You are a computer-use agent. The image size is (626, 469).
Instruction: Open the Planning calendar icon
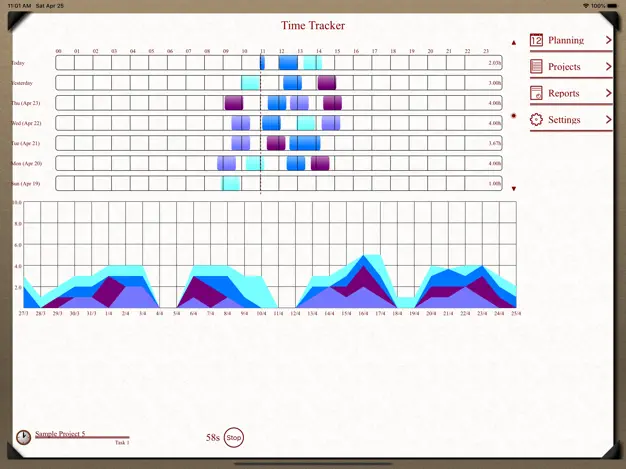click(x=536, y=40)
